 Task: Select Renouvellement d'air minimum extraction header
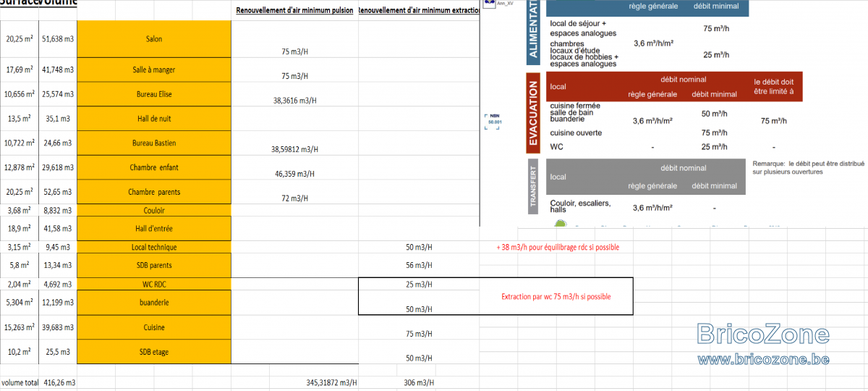tap(419, 10)
